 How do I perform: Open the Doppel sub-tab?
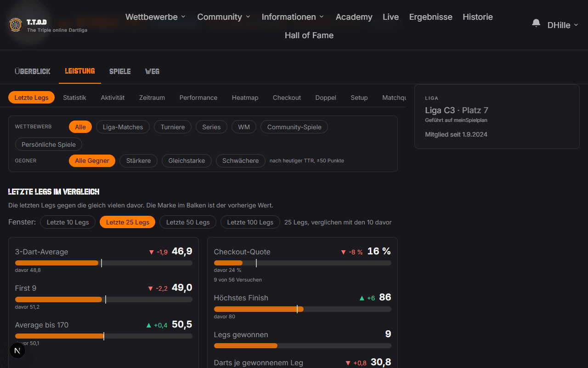click(326, 98)
